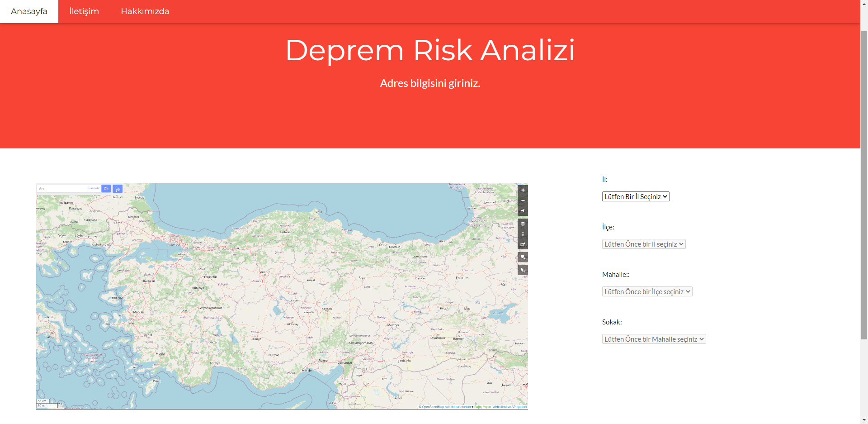Open the map layers selector

(523, 224)
